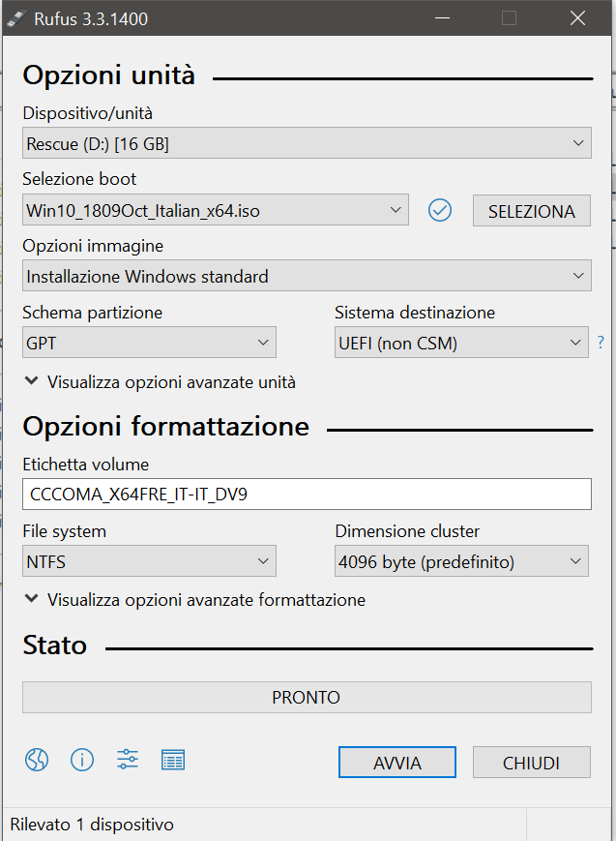Expand Visualizza opzioni avanzate unità
This screenshot has height=841, width=616.
click(160, 382)
